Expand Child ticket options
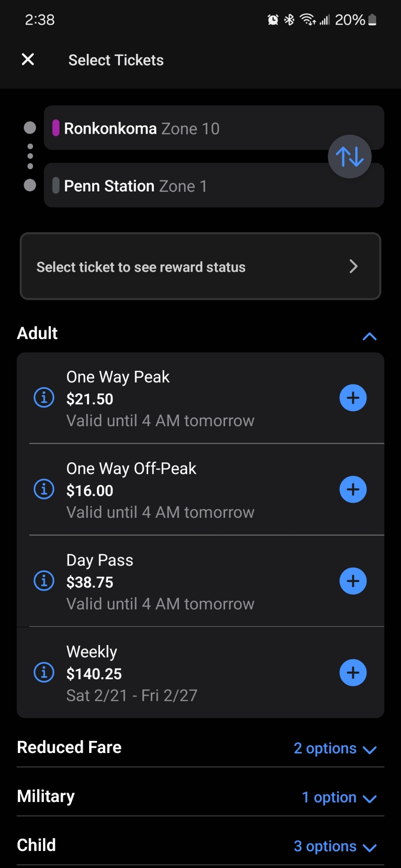401x868 pixels. (x=335, y=846)
